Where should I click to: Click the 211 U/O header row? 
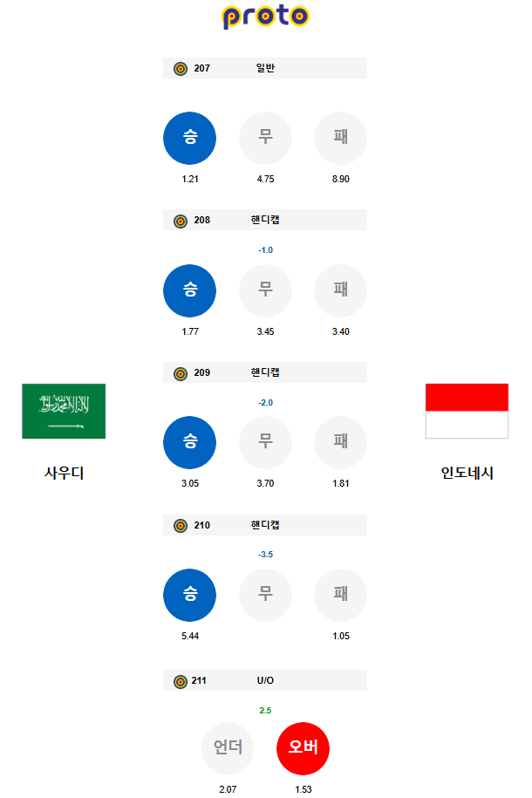265,680
